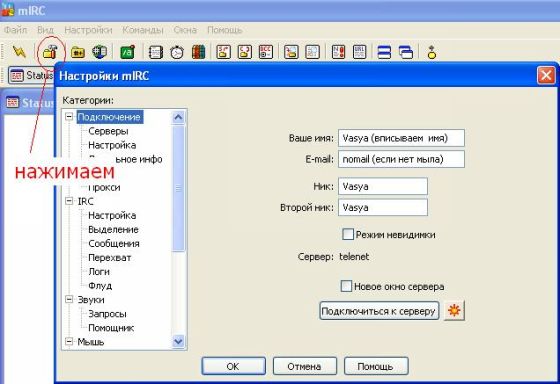Click the Status switchbar button
Image resolution: width=560 pixels, height=384 pixels.
[x=31, y=75]
